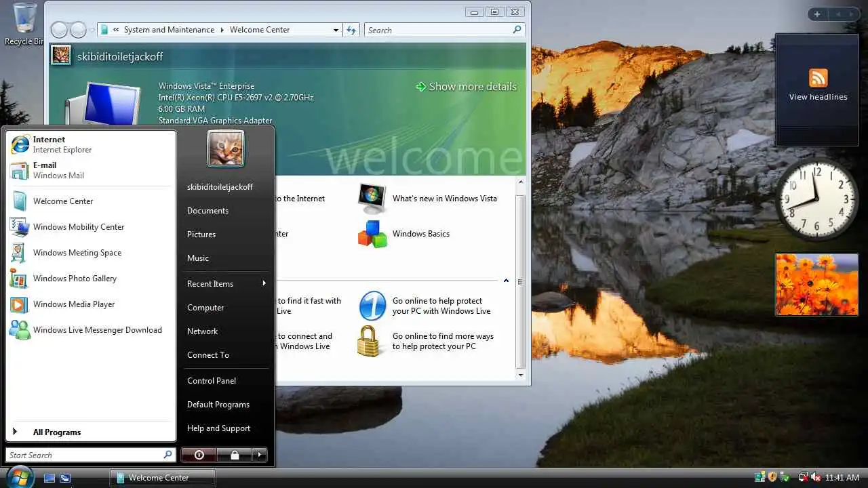Collapse the offers section chevron in Welcome Center

506,281
